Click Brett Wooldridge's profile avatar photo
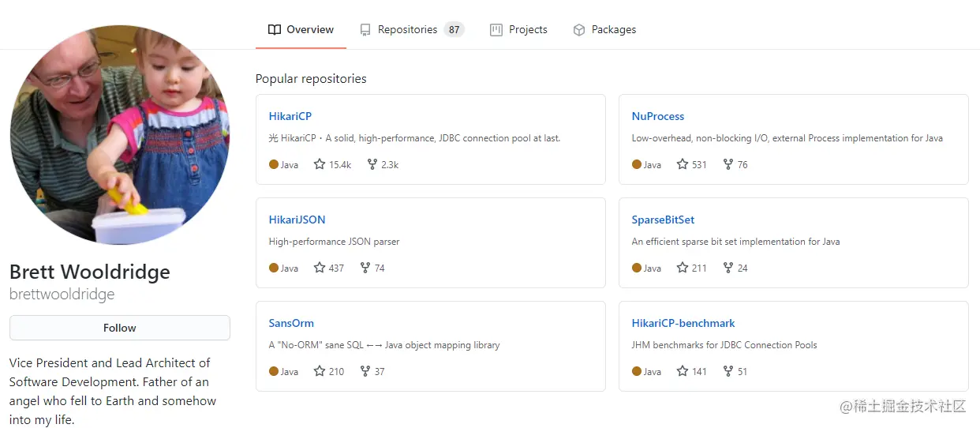980x428 pixels. coord(120,134)
